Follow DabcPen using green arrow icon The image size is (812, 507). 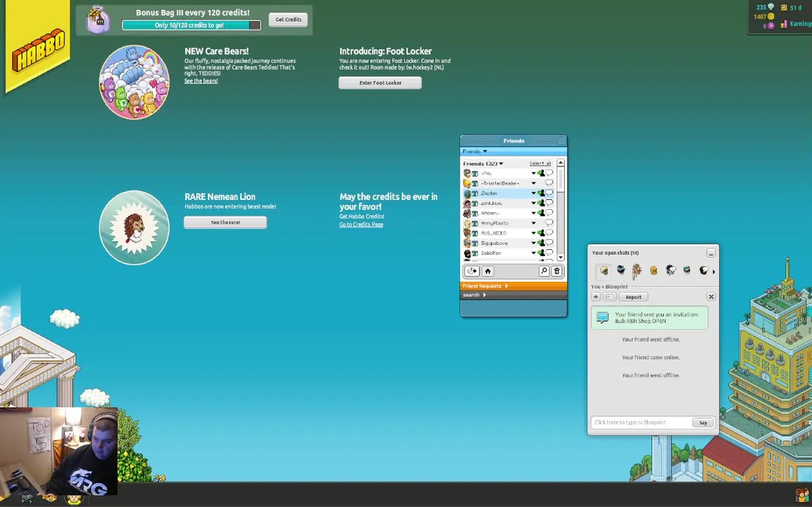coord(541,253)
